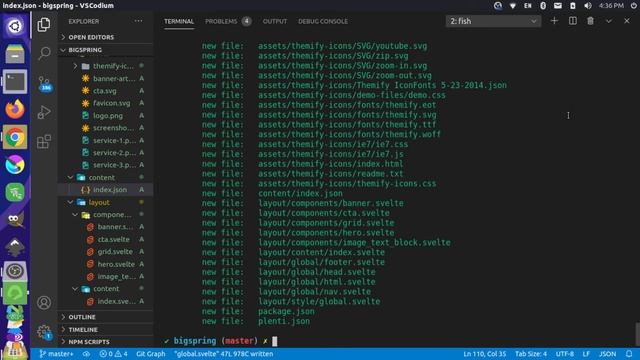Open hero.svelte in the file tree
Viewport: 640px width, 360px height.
click(x=106, y=264)
